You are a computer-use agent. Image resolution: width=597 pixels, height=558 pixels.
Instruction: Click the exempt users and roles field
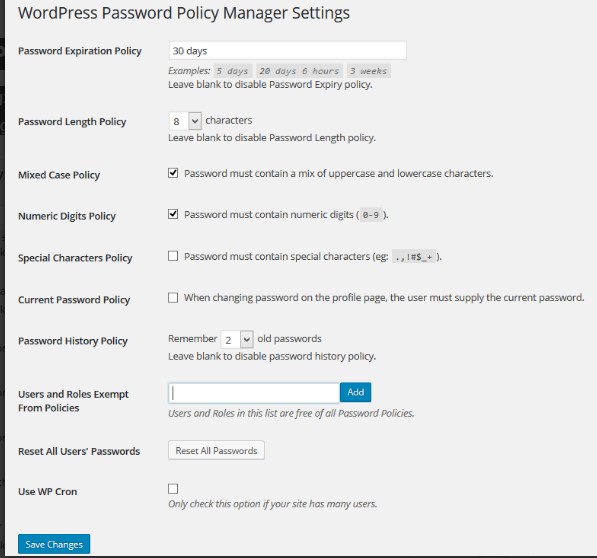pos(254,393)
